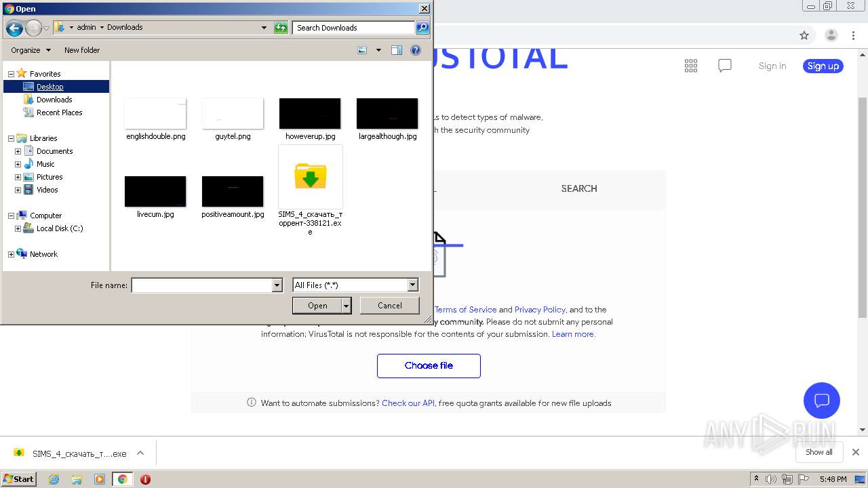This screenshot has height=488, width=868.
Task: Click Downloads in the address breadcrumb
Action: pyautogui.click(x=125, y=27)
